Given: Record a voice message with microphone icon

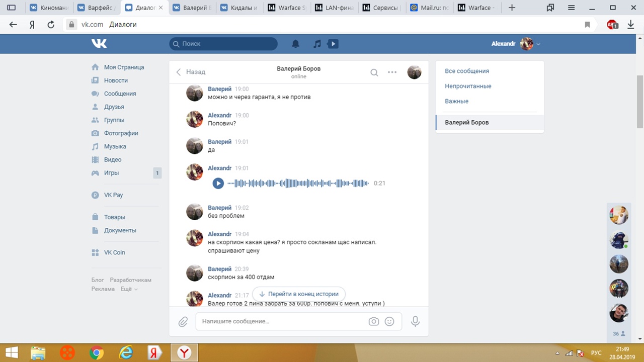Looking at the screenshot, I should click(x=415, y=321).
